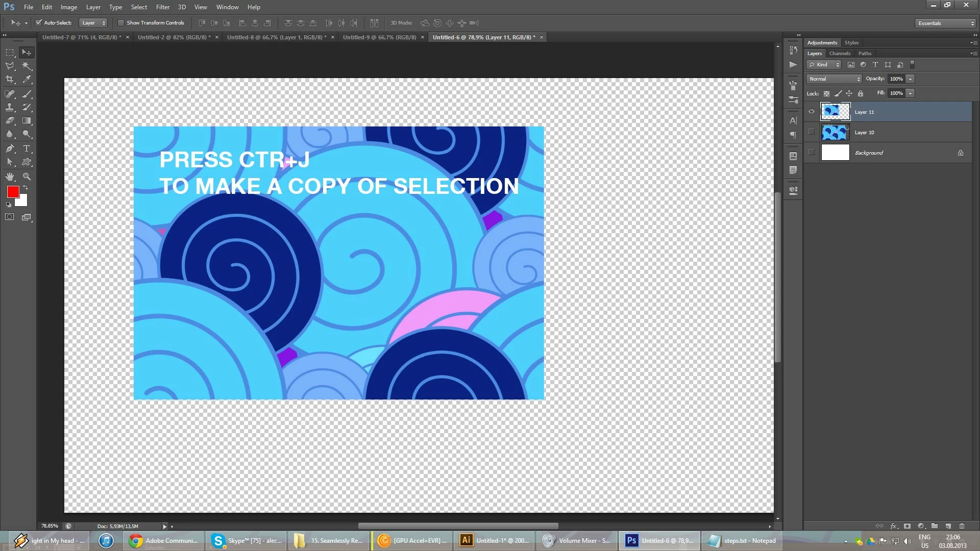Select the Pen tool
Screen dimensions: 980x551
[10, 148]
